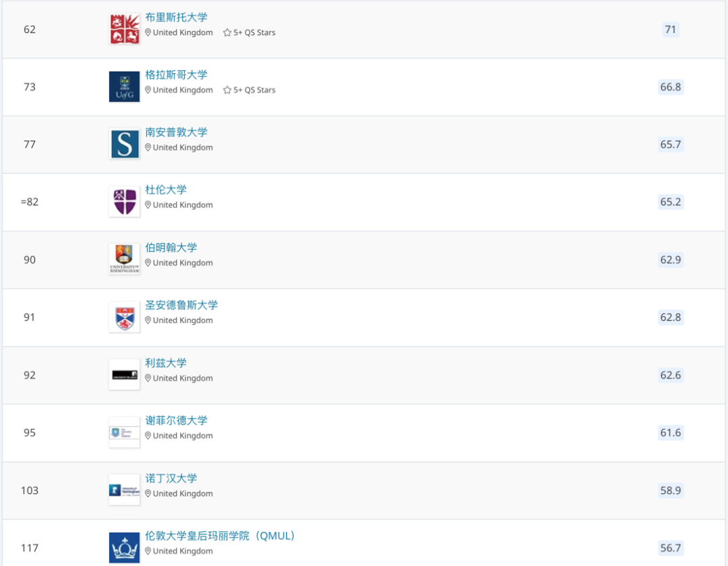
Task: Select the 伯明翰大学 link
Action: click(171, 248)
